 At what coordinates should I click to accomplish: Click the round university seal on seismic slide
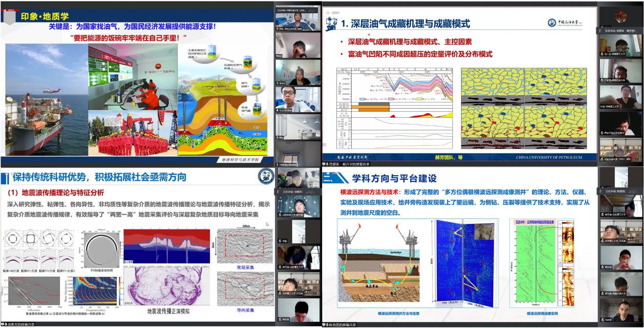click(265, 176)
